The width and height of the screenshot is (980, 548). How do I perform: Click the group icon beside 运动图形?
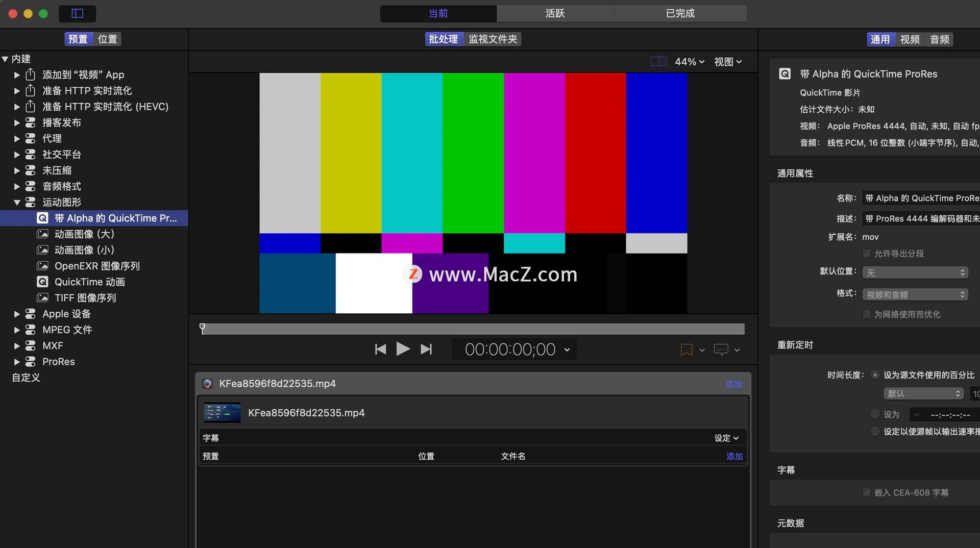[31, 202]
